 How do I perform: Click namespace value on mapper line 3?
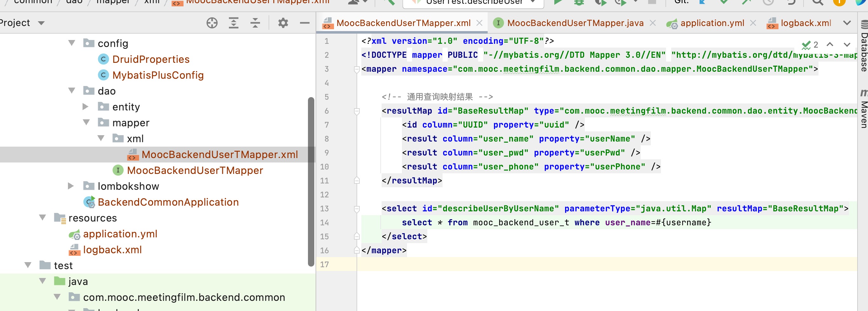[633, 69]
